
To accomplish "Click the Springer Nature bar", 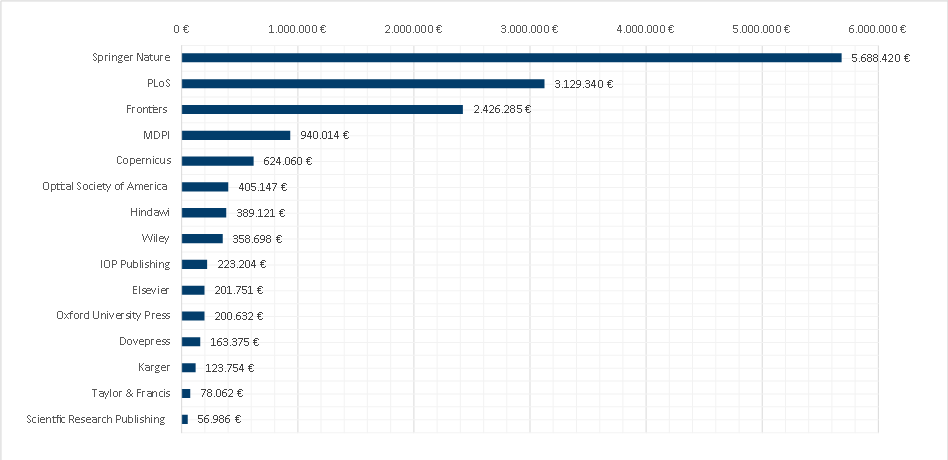I will (x=511, y=58).
